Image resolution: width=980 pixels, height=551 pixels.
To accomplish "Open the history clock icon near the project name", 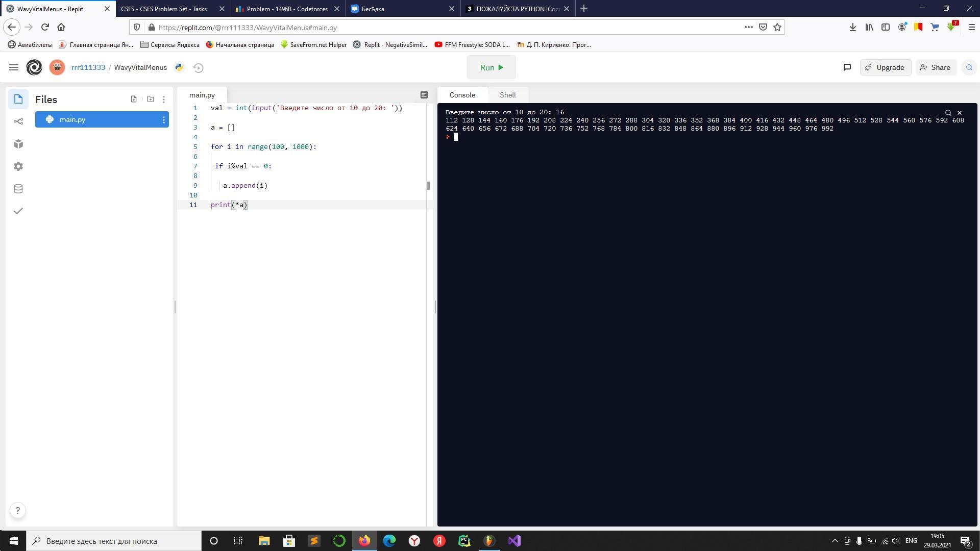I will 199,67.
